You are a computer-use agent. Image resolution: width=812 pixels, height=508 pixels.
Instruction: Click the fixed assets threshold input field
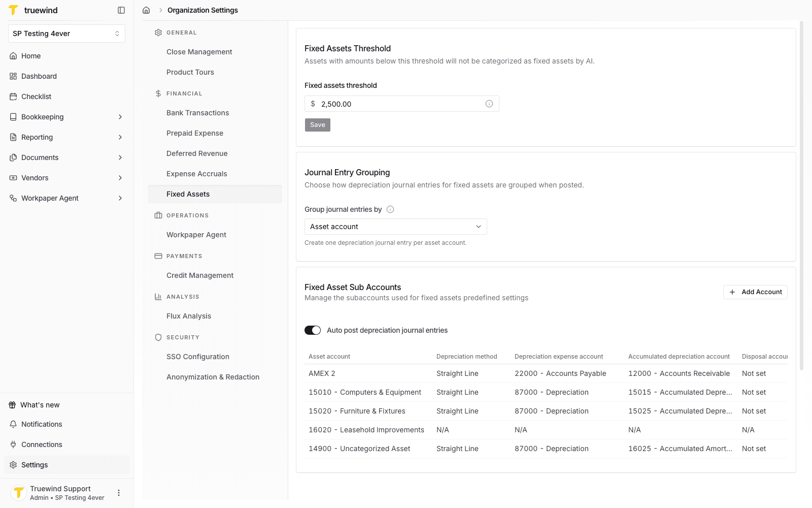[401, 104]
